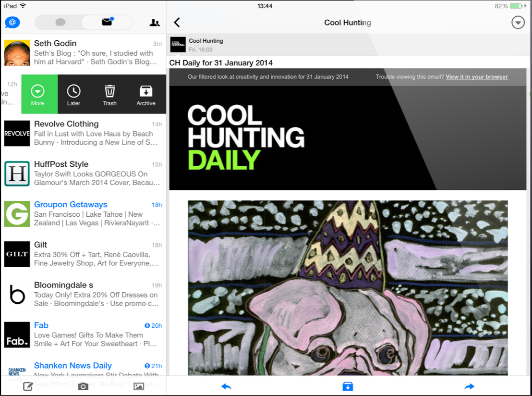Open the camera icon in bottom bar
Viewport: 532px width, 396px height.
83,386
